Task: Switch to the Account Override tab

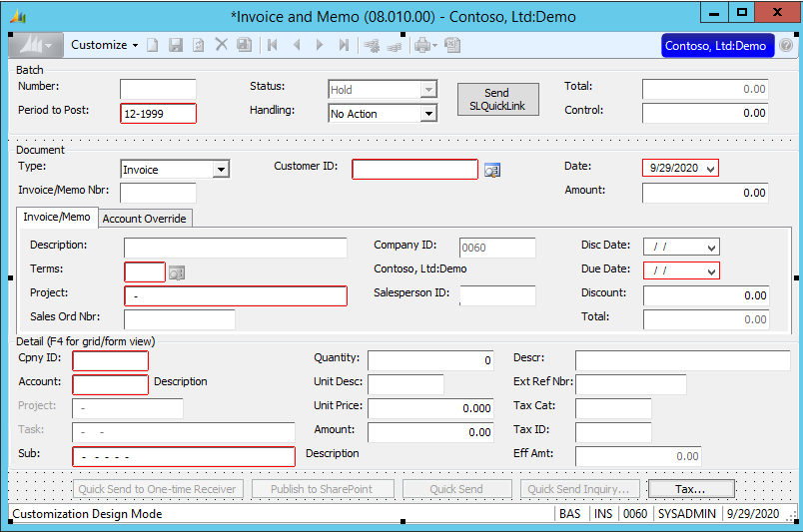Action: pos(145,219)
